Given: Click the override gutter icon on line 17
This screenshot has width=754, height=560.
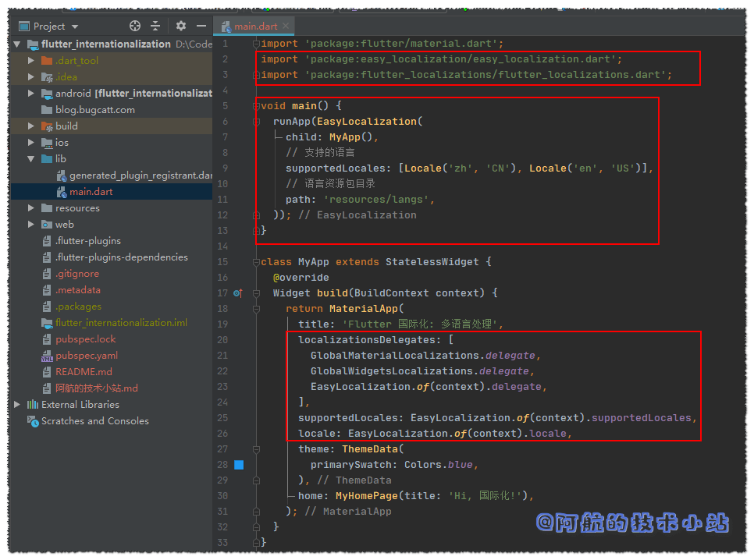Looking at the screenshot, I should click(x=238, y=293).
